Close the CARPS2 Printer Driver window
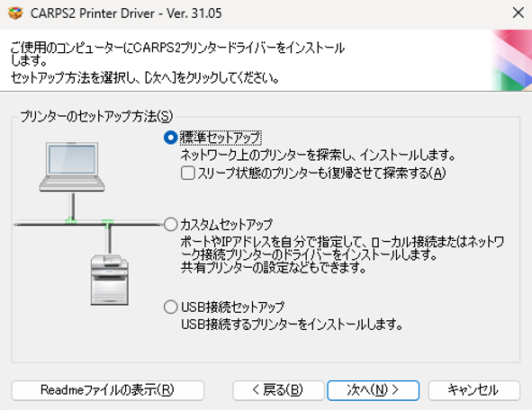Screen dimensions: 532x410 [x=518, y=13]
